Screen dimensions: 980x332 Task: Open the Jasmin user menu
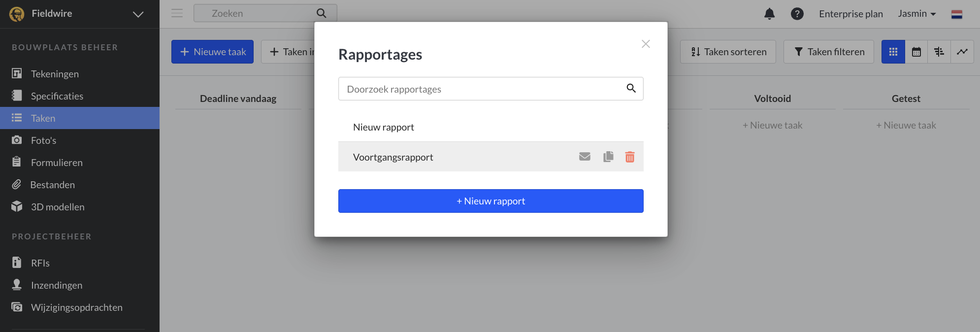click(916, 14)
